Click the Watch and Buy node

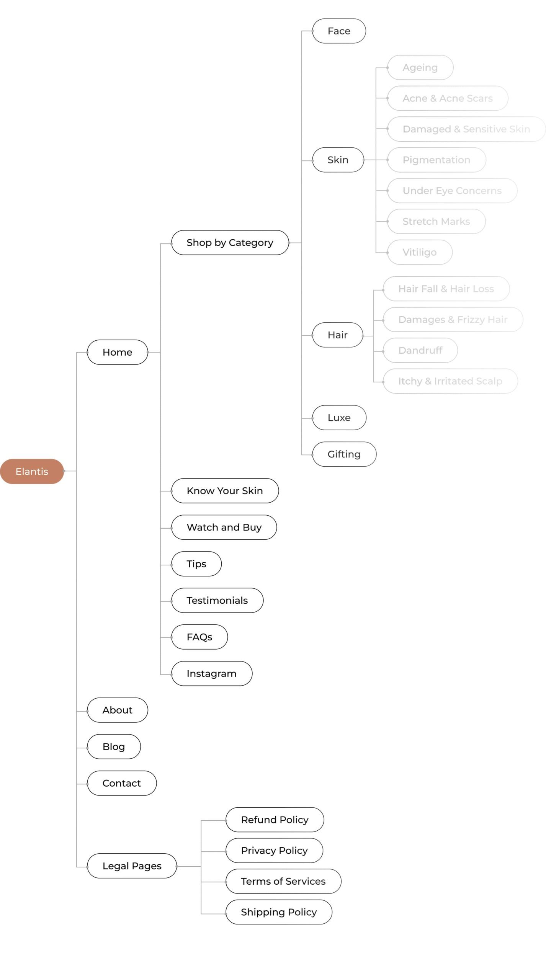(x=224, y=527)
